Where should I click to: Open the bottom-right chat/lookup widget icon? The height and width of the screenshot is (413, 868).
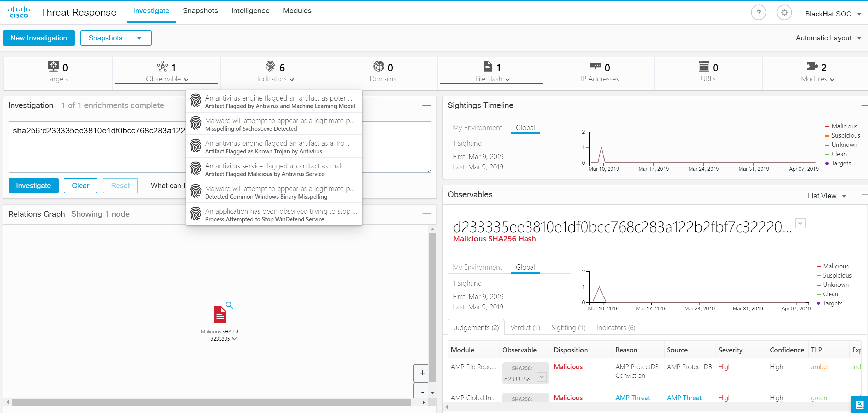859,404
